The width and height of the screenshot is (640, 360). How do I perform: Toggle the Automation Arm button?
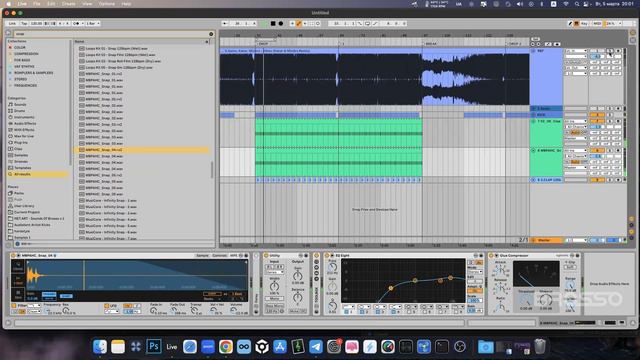[299, 24]
